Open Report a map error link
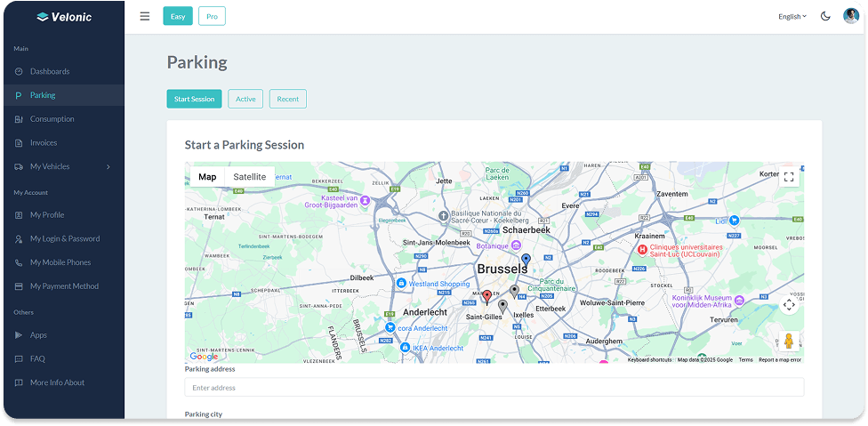868x426 pixels. tap(779, 359)
